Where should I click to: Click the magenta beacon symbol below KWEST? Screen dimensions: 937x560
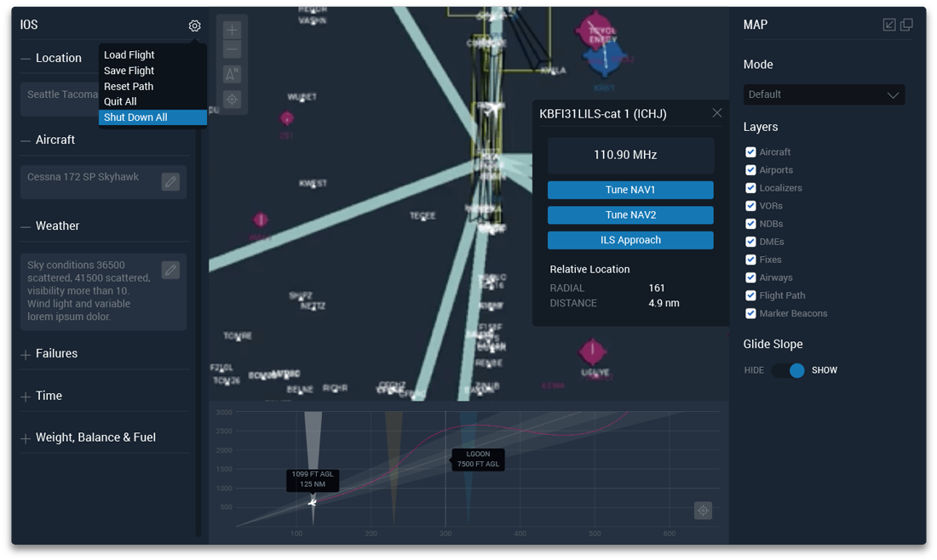point(261,220)
